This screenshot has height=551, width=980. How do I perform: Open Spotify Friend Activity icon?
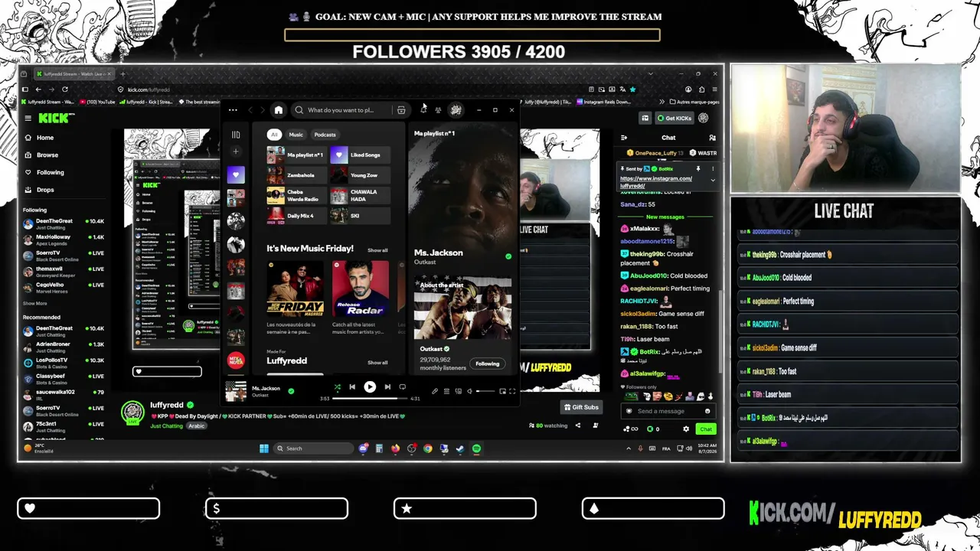coord(438,110)
